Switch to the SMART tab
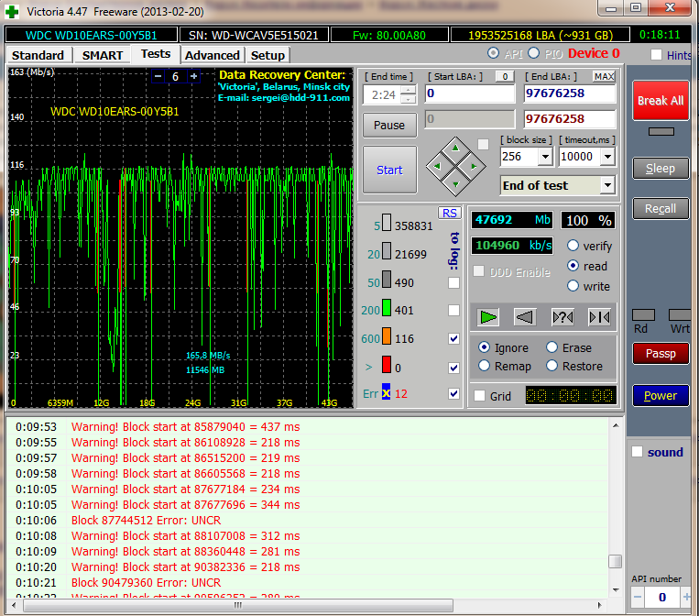 point(103,55)
